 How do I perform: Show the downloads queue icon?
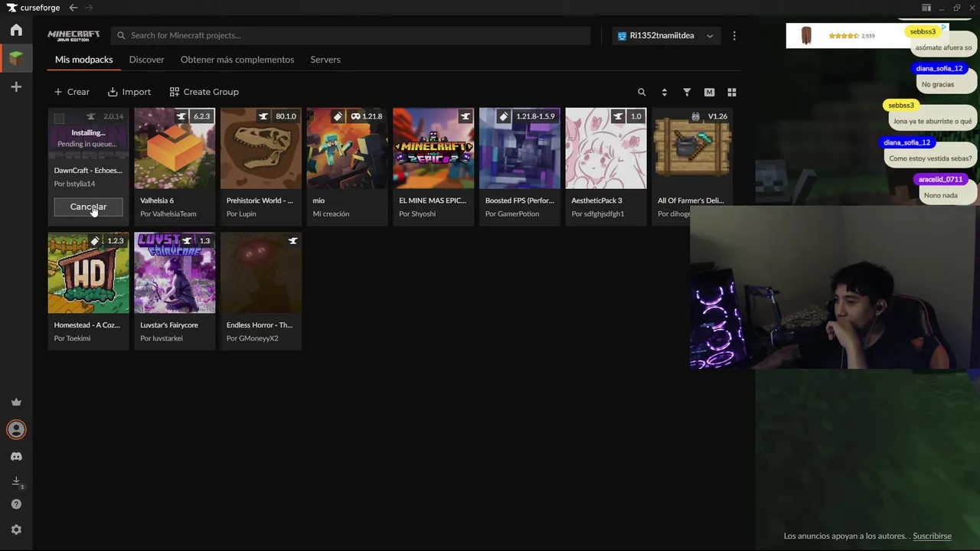pos(16,481)
